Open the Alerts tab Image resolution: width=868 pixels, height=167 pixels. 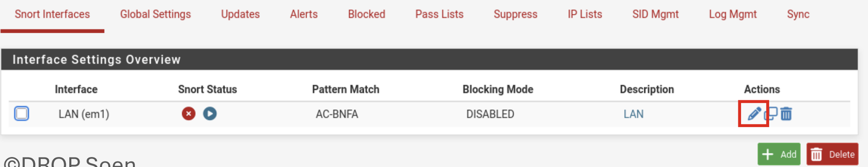coord(304,14)
